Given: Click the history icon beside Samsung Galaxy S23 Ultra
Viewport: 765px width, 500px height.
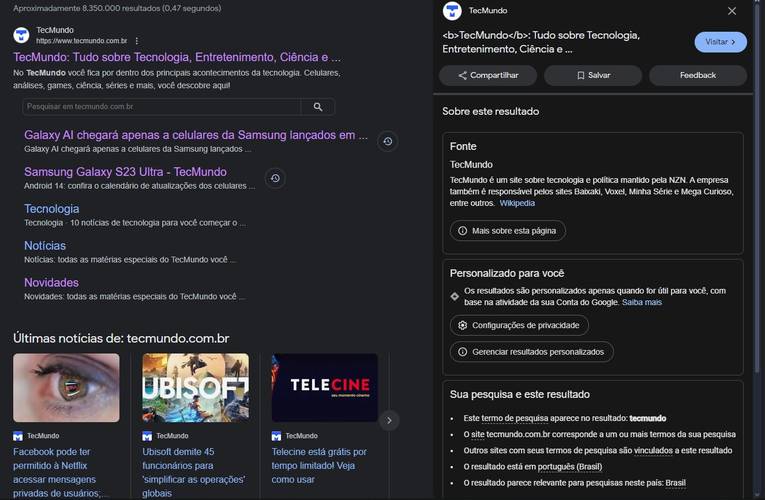Looking at the screenshot, I should point(275,179).
